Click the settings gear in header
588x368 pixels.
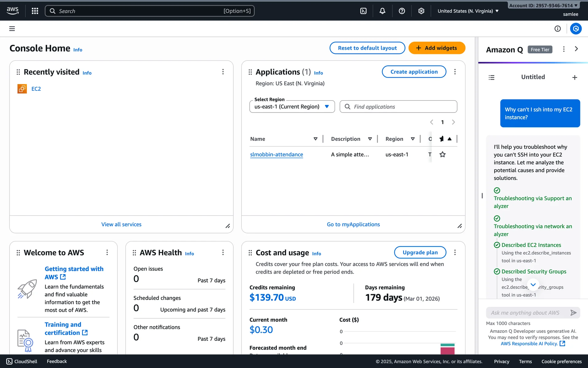[421, 11]
